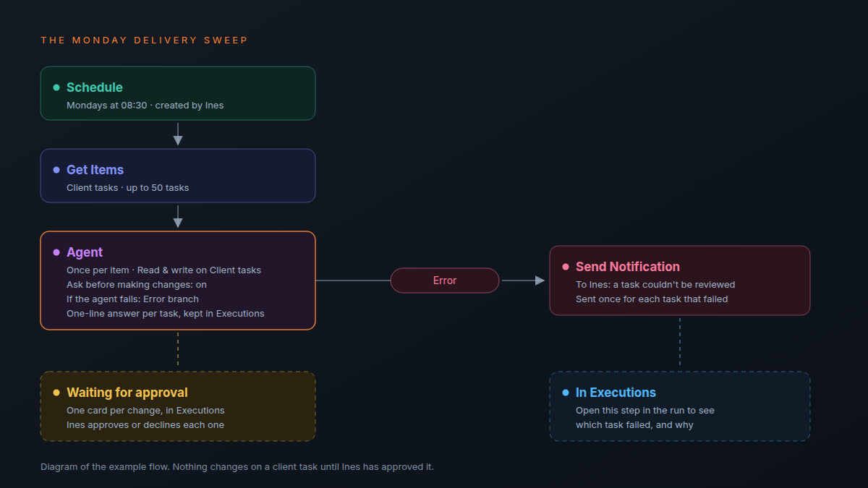Select the In Executions note card
868x488 pixels.
680,406
